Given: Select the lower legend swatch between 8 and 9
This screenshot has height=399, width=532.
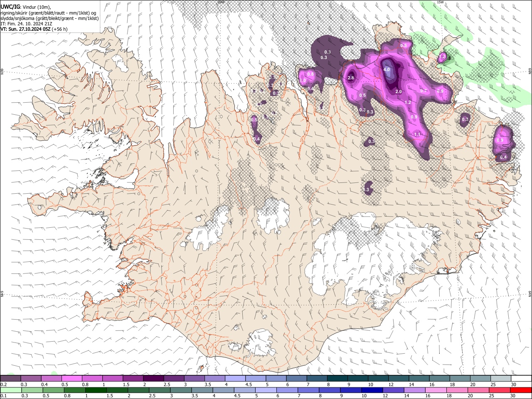Looking at the screenshot, I should coord(330,390).
